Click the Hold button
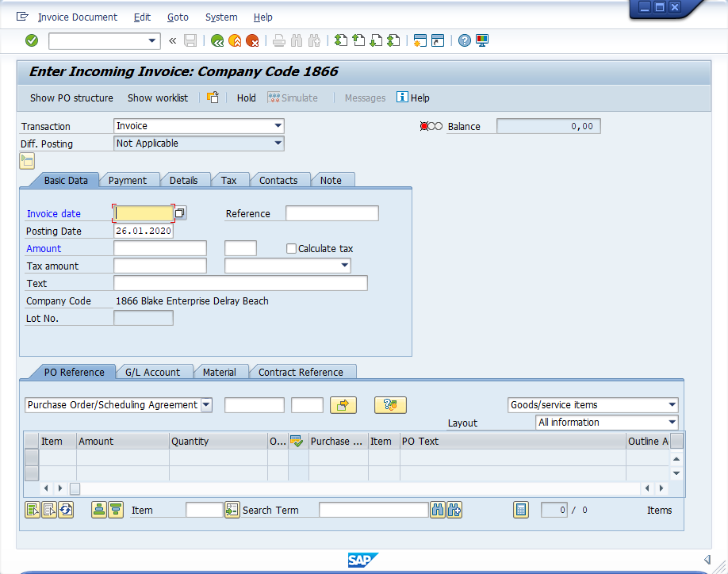This screenshot has height=574, width=728. coord(246,98)
